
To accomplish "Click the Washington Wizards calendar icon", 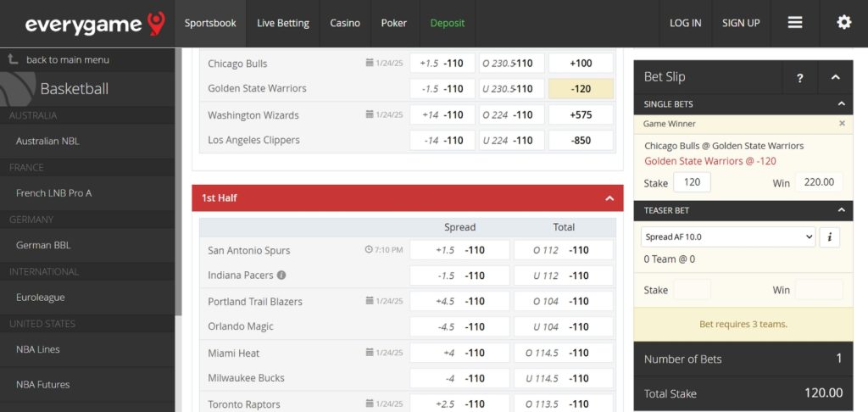I will click(x=370, y=114).
